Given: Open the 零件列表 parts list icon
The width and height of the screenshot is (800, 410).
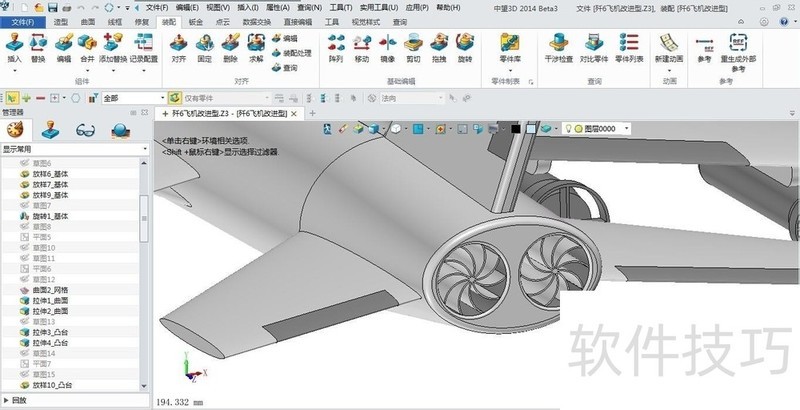Looking at the screenshot, I should (x=628, y=45).
